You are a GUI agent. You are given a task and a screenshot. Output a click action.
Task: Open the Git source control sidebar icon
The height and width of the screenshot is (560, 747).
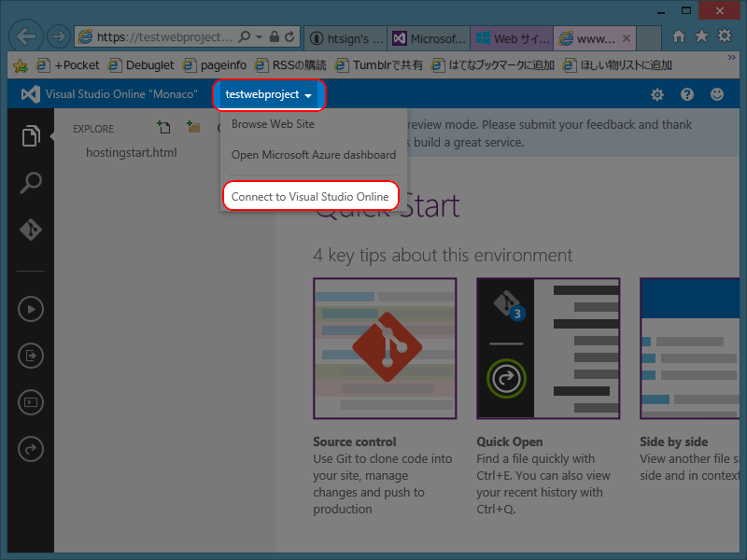click(31, 229)
